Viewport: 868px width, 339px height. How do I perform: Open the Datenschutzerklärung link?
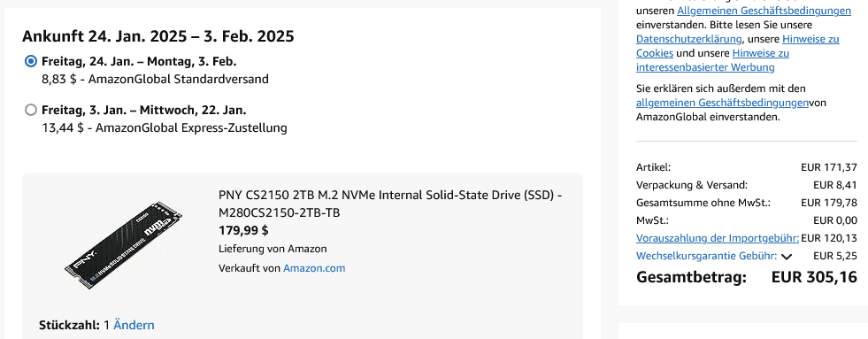[688, 39]
